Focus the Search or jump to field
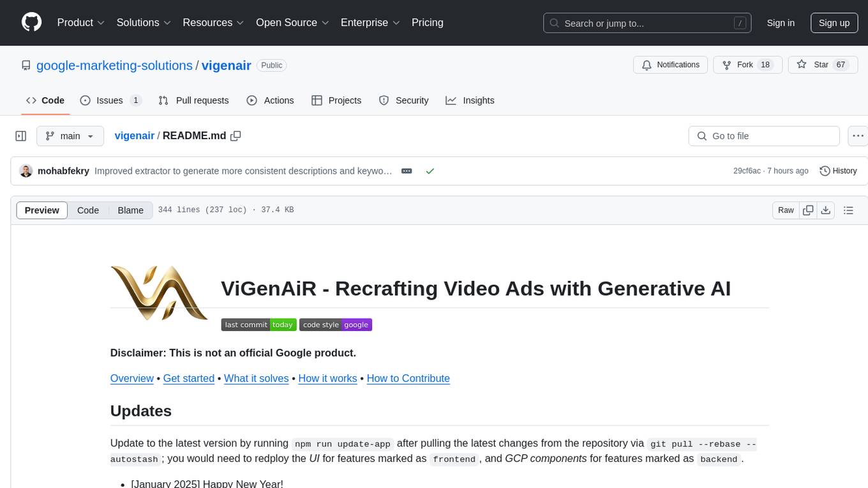Image resolution: width=868 pixels, height=488 pixels. click(x=646, y=23)
